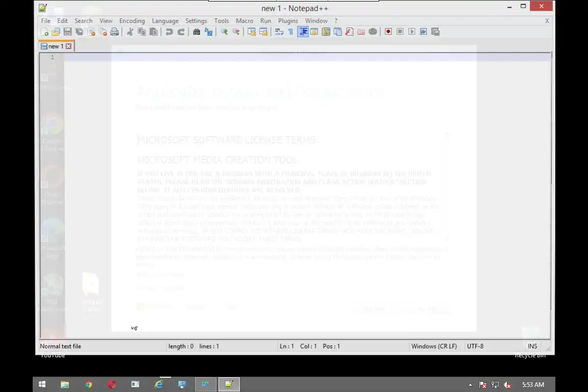Toggle INS insert mode in status bar
The image size is (588, 392).
coord(532,346)
